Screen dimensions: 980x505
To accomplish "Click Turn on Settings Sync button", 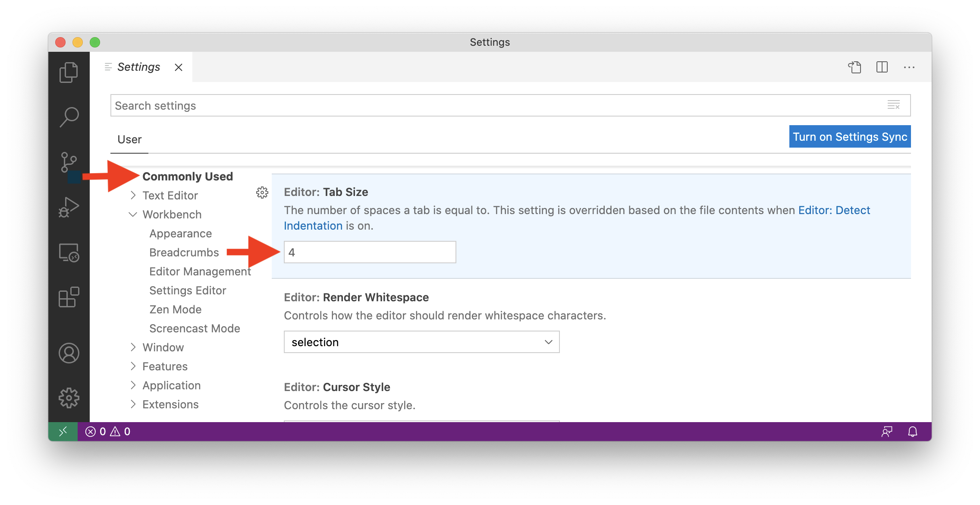I will 850,137.
